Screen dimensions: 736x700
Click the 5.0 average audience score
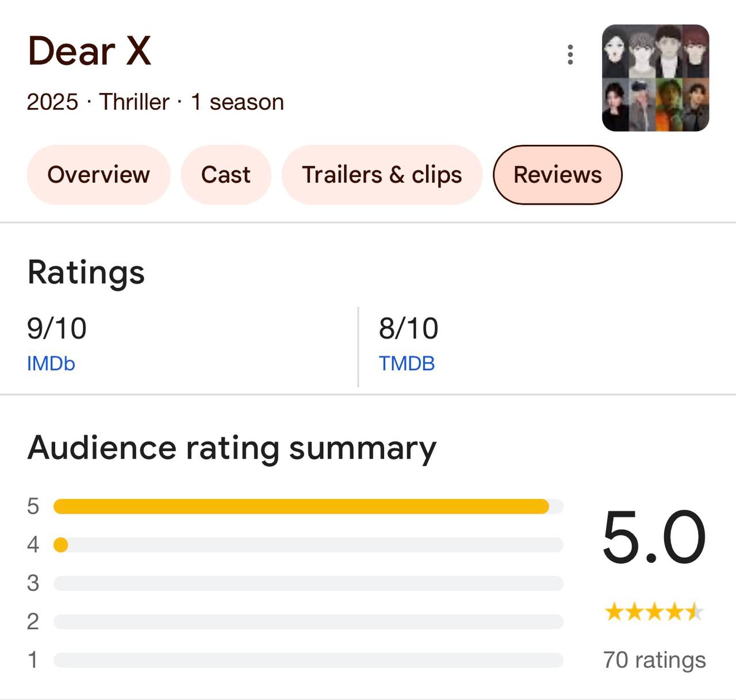(x=654, y=537)
